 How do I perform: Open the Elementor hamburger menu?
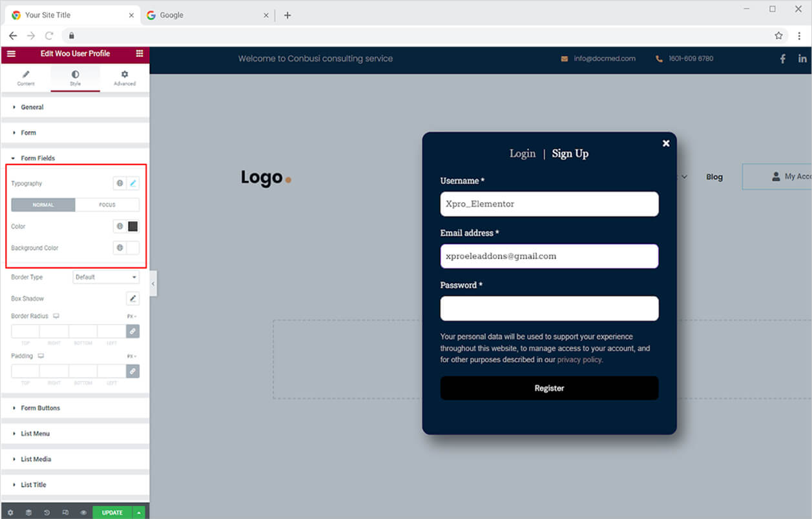[x=11, y=54]
